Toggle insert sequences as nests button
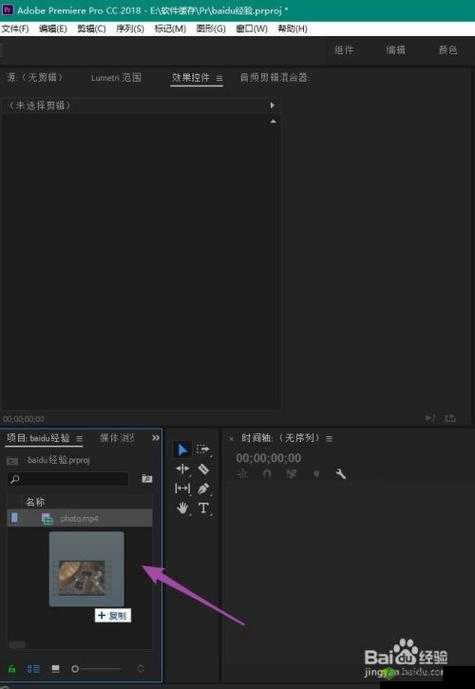Screen dimensions: 475x689 click(242, 474)
